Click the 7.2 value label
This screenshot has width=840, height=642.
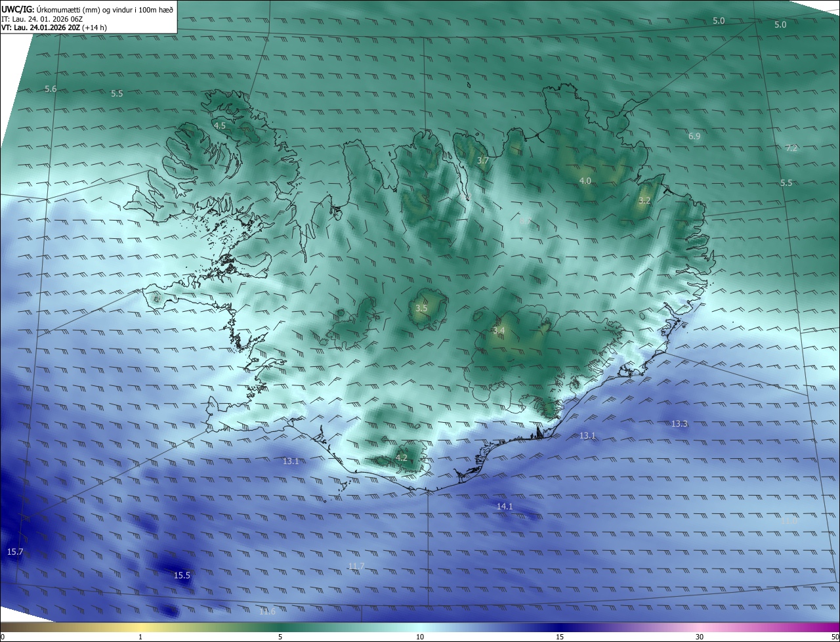pos(791,148)
